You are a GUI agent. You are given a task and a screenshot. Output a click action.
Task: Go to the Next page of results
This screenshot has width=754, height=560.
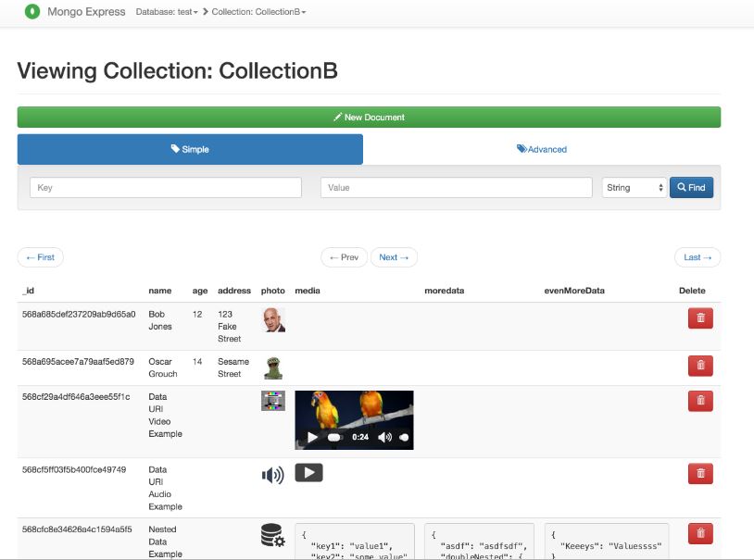click(x=394, y=257)
